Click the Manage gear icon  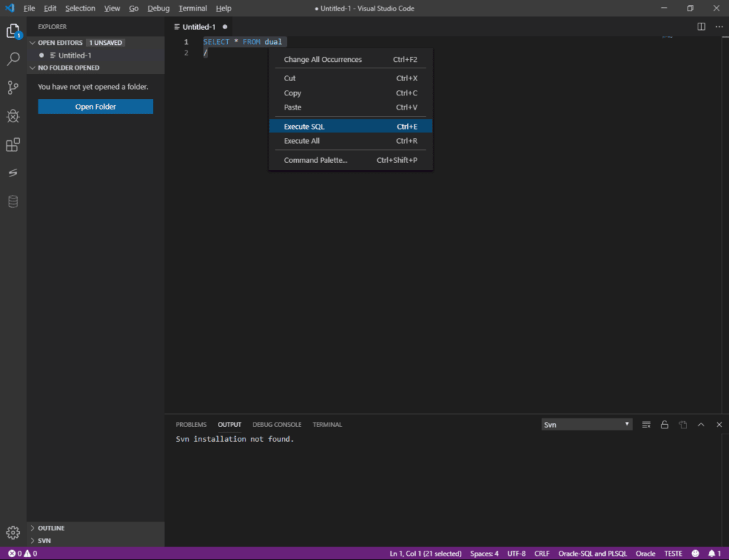pyautogui.click(x=13, y=532)
